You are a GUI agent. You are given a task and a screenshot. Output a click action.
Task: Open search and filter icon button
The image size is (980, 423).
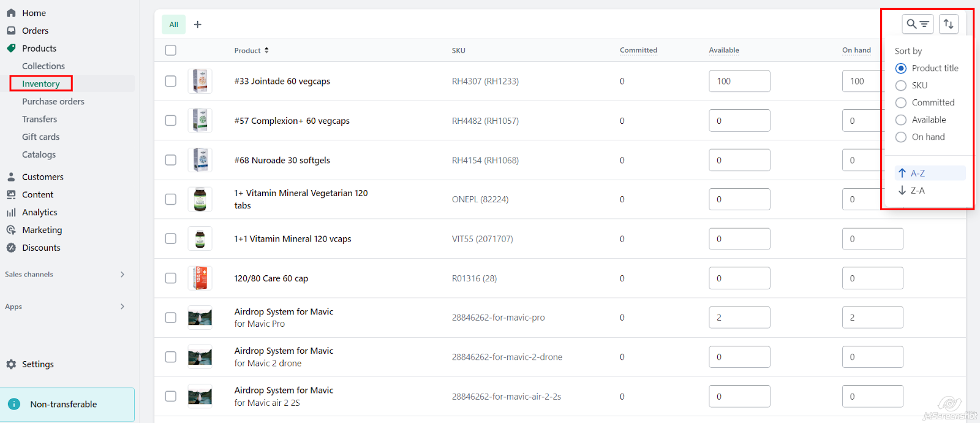coord(918,24)
